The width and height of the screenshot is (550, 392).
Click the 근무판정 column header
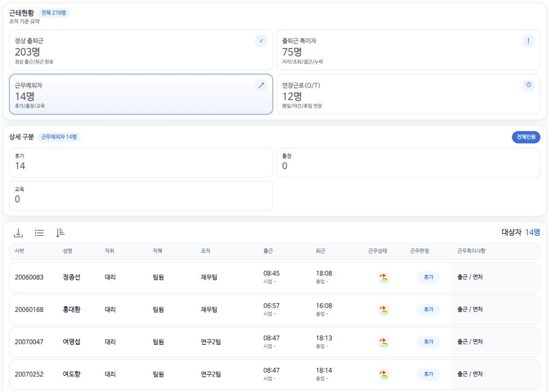click(x=420, y=251)
